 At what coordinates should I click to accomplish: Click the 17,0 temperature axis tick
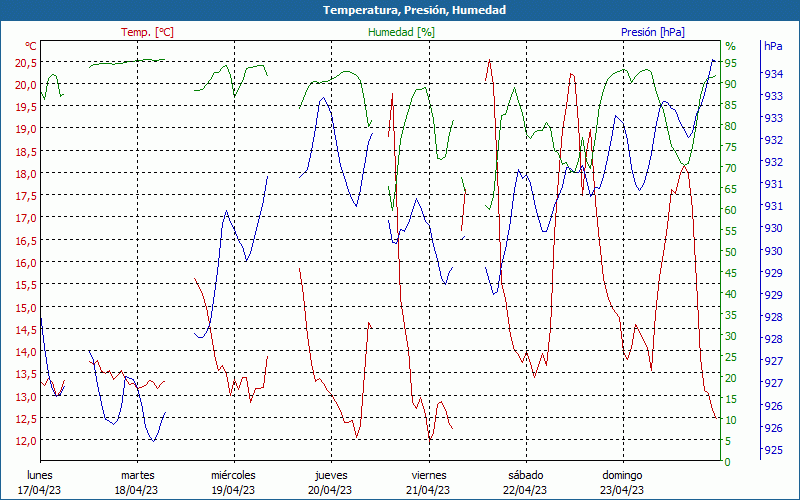point(26,218)
